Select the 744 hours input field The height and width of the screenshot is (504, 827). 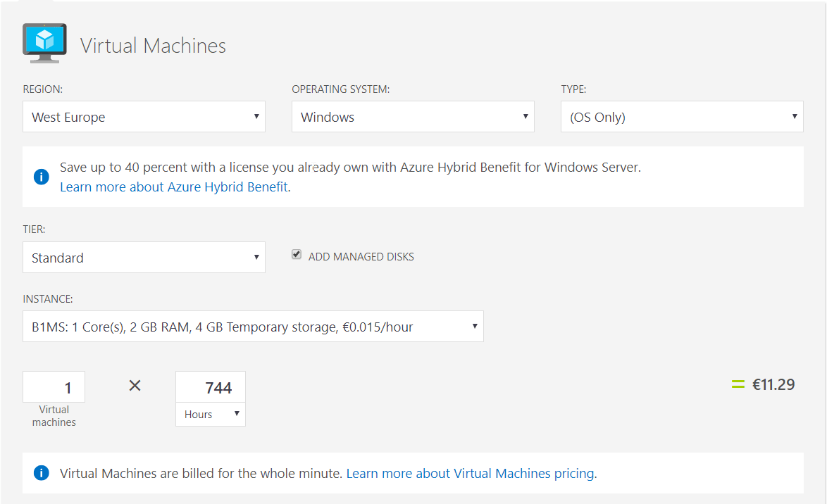(211, 388)
